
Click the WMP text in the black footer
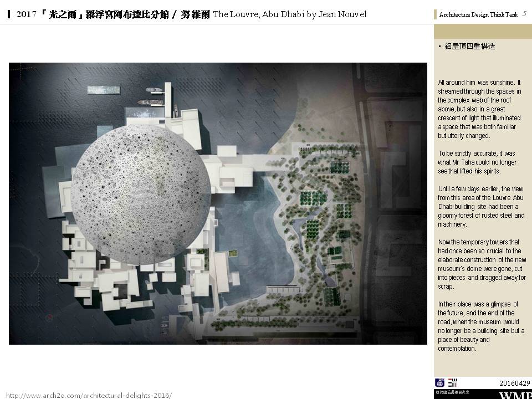pos(515,395)
